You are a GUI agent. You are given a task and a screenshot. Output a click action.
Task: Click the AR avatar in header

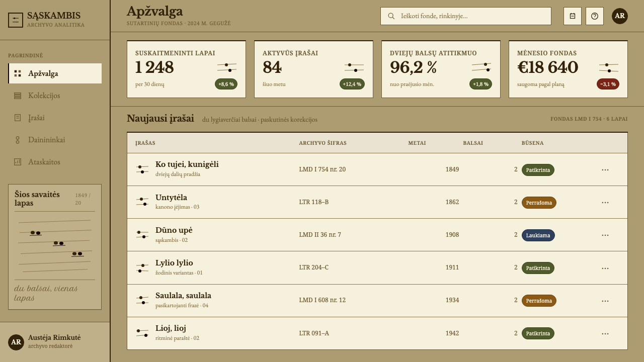620,16
